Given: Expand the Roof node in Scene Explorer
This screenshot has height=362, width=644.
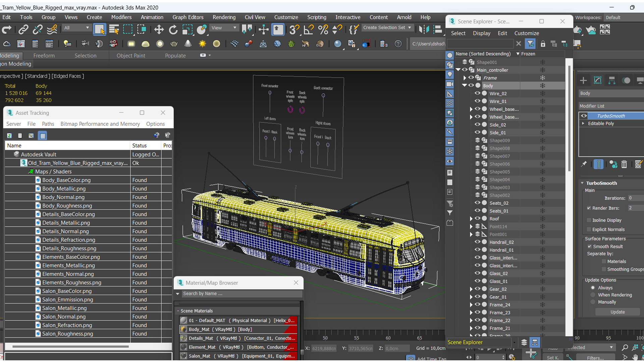Looking at the screenshot, I should coord(471,219).
